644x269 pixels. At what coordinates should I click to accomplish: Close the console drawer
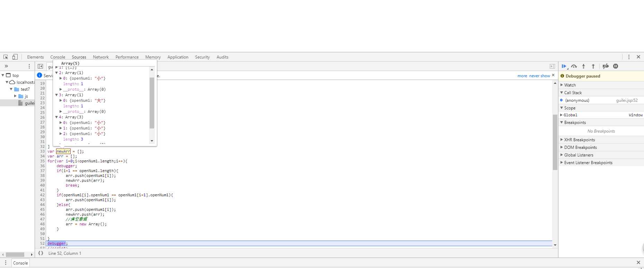(638, 263)
